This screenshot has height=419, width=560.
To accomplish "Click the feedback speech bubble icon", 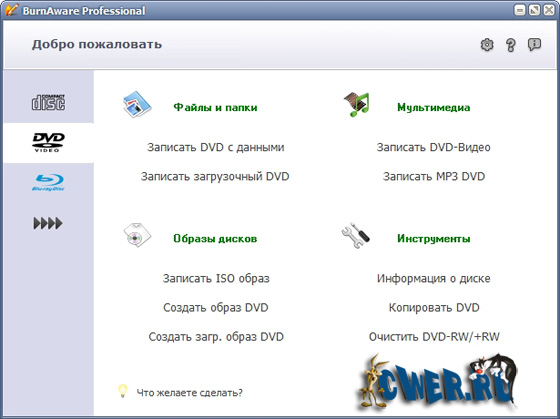I will click(x=534, y=45).
